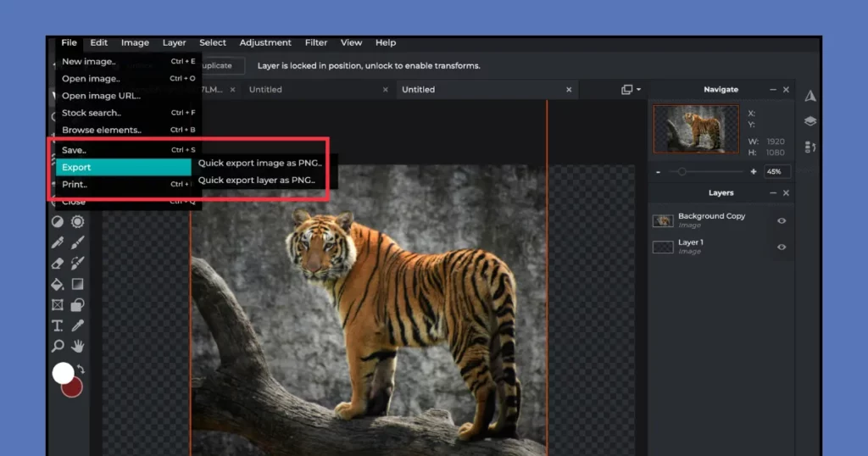Open the window arrangement dropdown

click(631, 90)
